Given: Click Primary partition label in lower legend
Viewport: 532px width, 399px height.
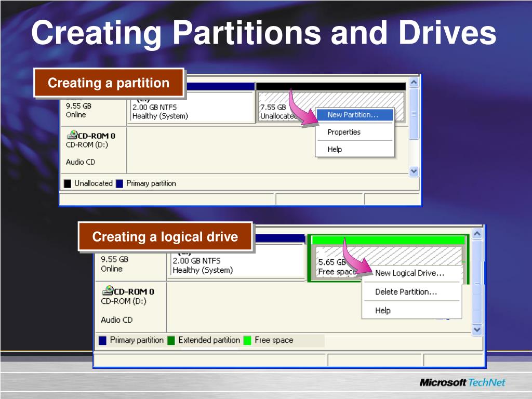Looking at the screenshot, I should point(137,340).
